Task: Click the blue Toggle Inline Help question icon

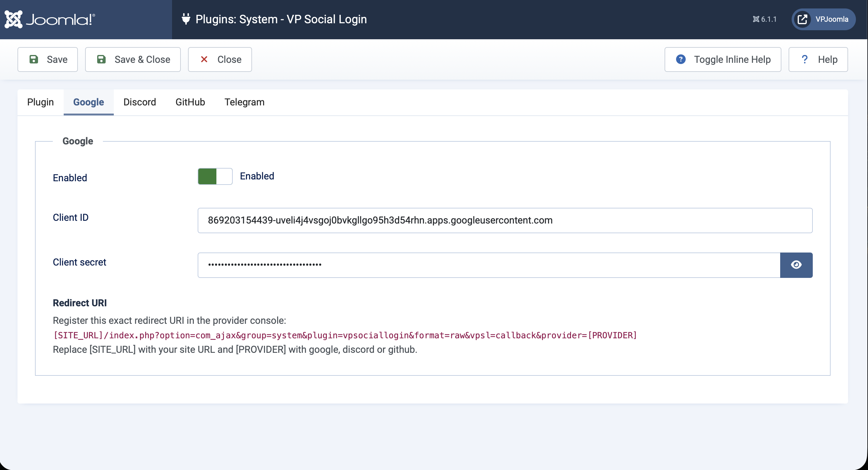Action: pos(681,59)
